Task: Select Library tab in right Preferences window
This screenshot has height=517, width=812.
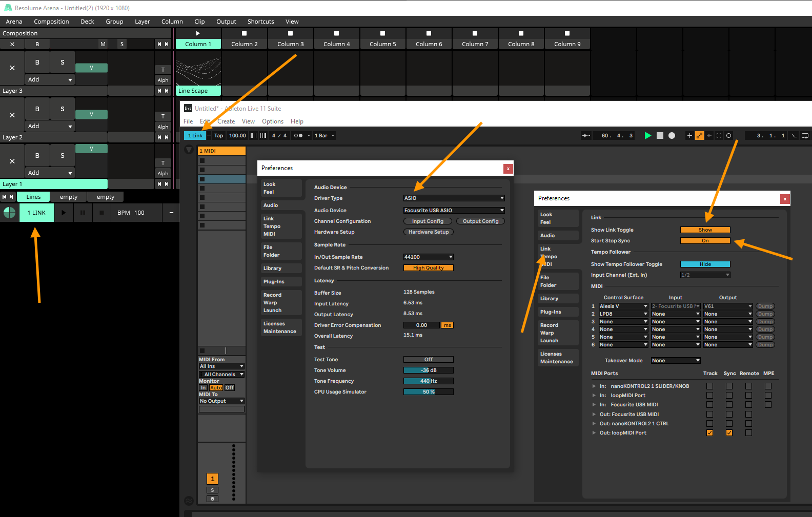Action: 558,299
